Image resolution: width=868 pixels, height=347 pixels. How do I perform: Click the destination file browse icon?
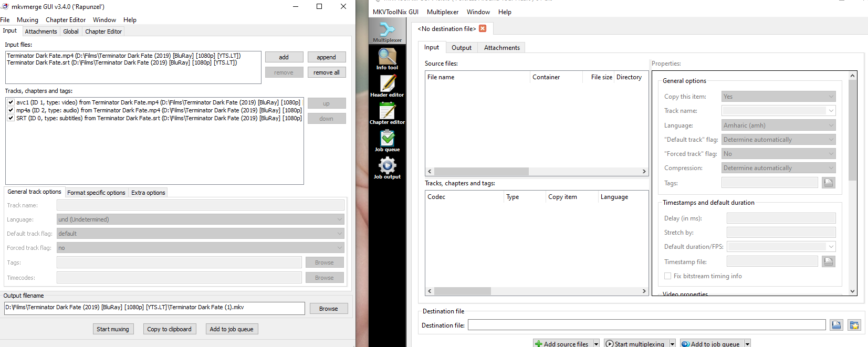[836, 325]
